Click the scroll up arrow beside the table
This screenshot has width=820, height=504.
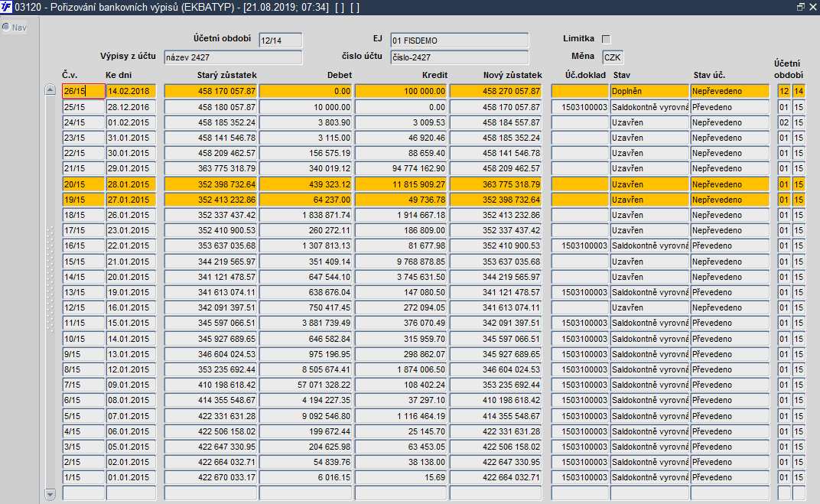point(50,89)
